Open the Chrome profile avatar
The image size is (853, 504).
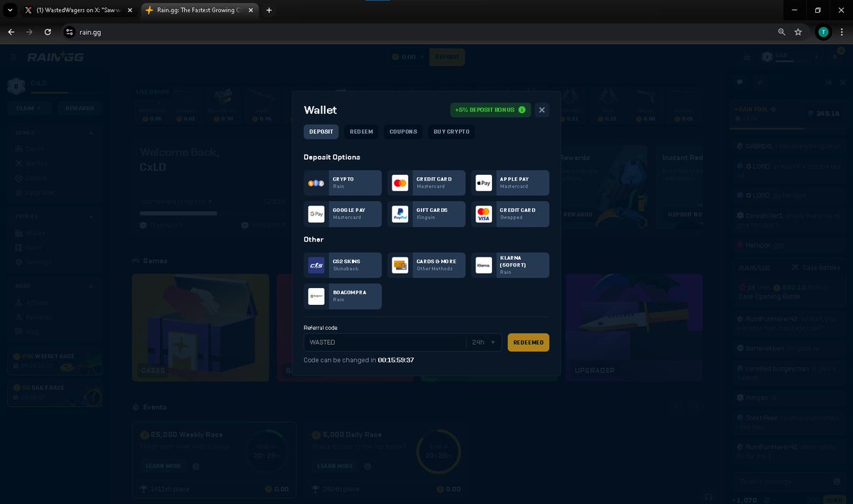[822, 32]
